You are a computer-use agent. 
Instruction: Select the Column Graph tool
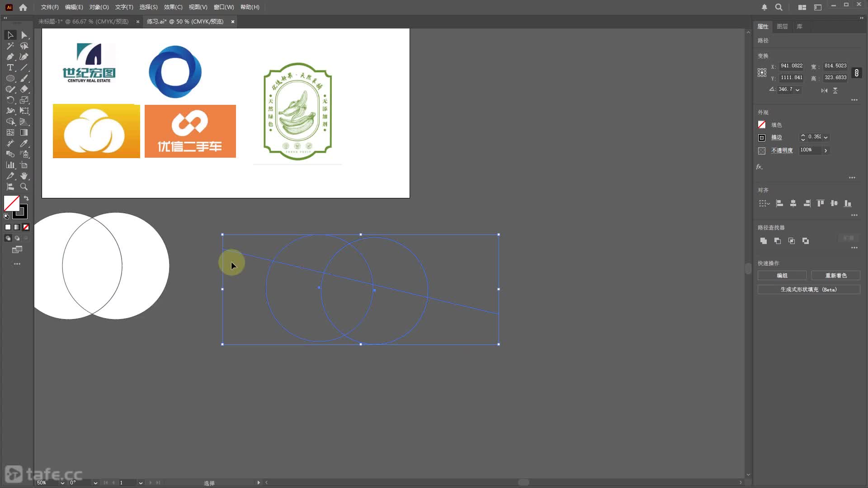pos(10,165)
